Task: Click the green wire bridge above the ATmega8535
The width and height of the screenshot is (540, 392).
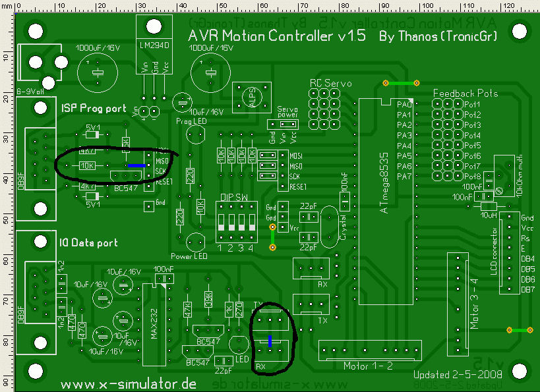Action: pos(402,83)
